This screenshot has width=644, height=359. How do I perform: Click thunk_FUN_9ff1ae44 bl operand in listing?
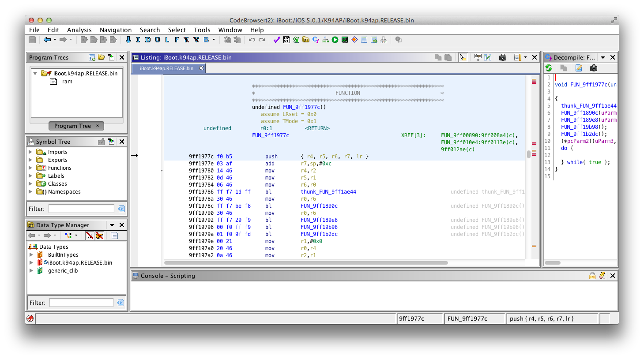point(328,192)
